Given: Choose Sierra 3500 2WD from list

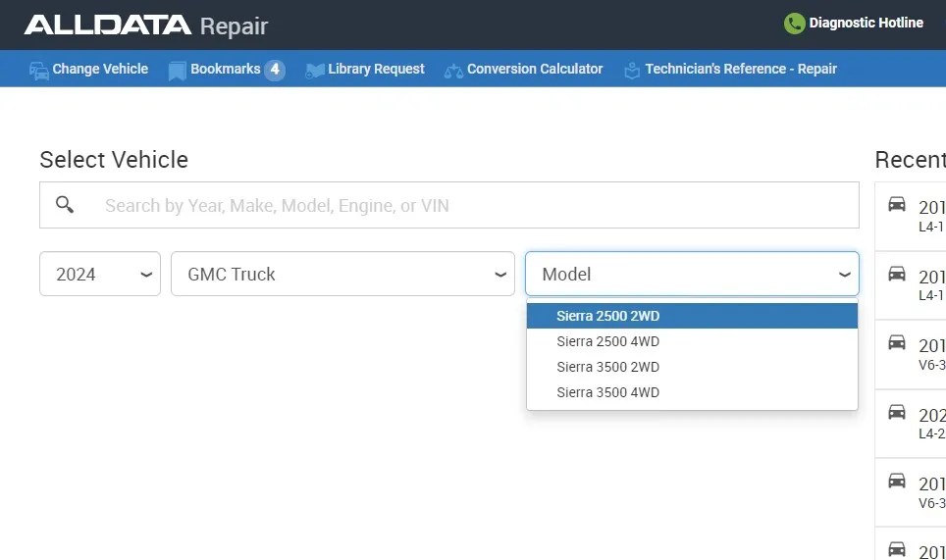Looking at the screenshot, I should [x=692, y=367].
